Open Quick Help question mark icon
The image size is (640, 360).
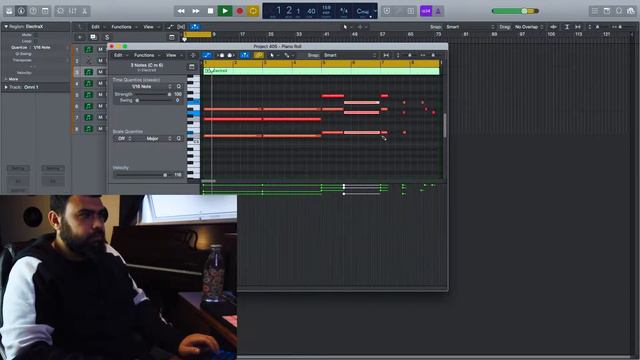[33, 11]
